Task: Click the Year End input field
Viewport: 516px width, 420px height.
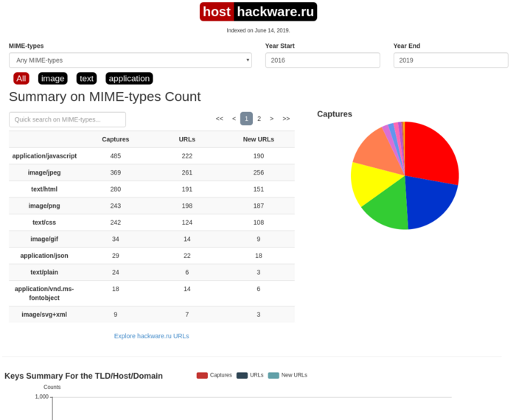Action: [x=450, y=60]
